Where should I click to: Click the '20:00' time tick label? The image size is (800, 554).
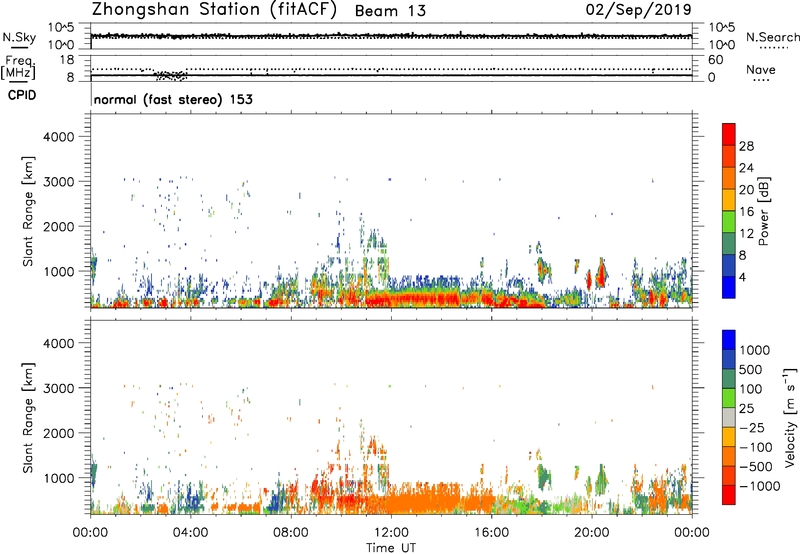(x=592, y=533)
